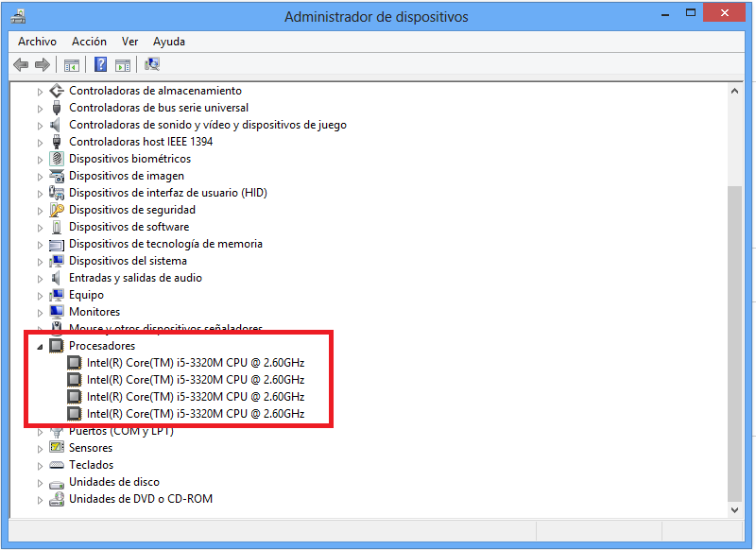Click the USB icon for Controladoras de bus serie universal

coord(57,108)
